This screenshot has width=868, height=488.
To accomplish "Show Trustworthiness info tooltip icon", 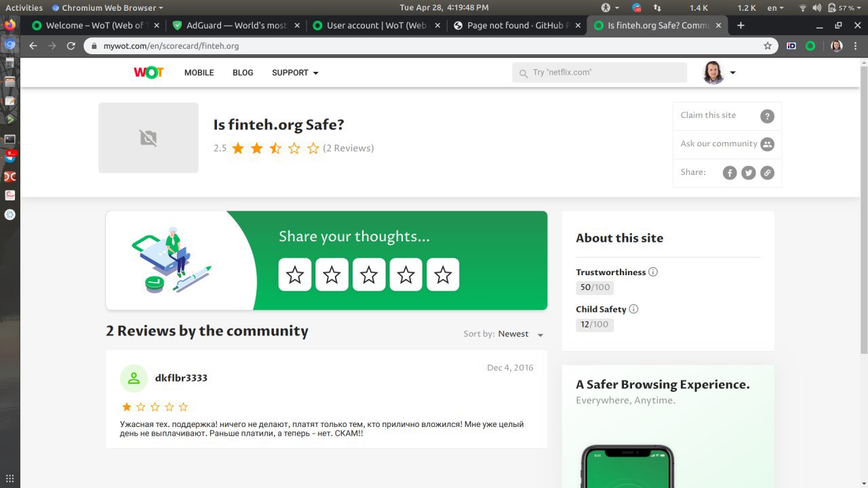I will (x=653, y=272).
